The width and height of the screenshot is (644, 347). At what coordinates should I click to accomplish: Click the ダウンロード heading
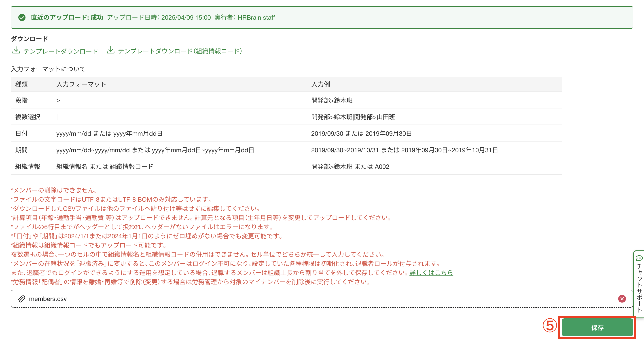click(x=29, y=39)
